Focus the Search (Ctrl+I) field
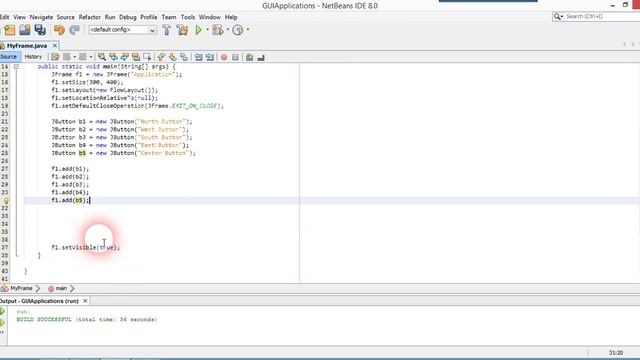The image size is (640, 360). [x=602, y=16]
